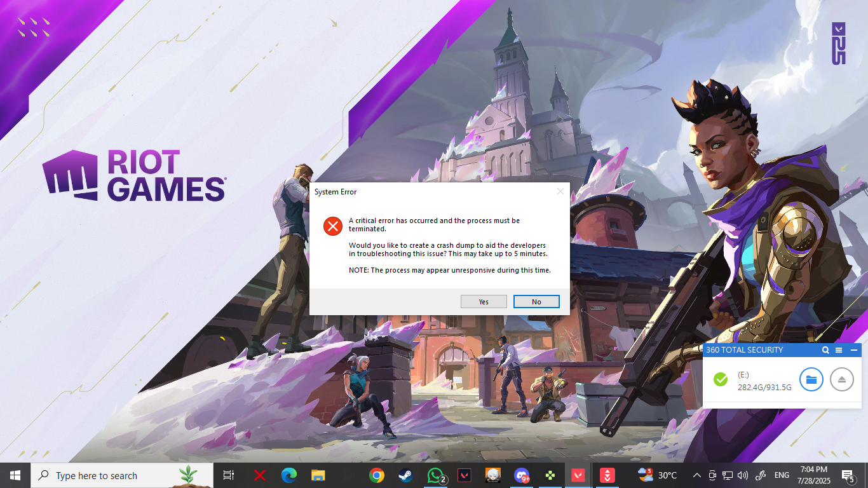Open the 360 Total Security hamburger menu
Image resolution: width=868 pixels, height=488 pixels.
coord(839,350)
